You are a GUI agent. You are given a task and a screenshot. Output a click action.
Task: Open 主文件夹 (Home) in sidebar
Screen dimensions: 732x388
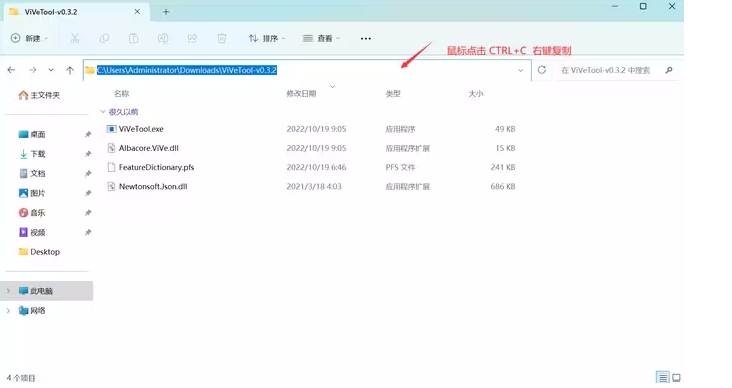tap(40, 95)
